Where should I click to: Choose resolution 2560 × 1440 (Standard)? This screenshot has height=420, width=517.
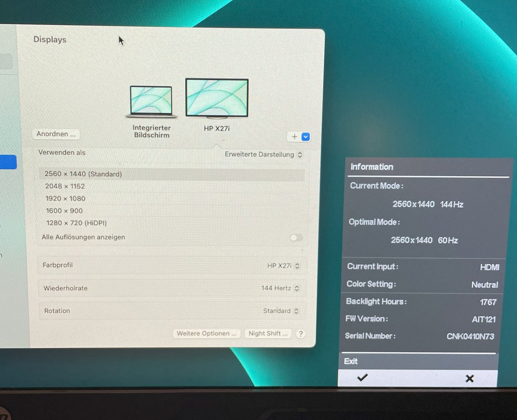[172, 174]
